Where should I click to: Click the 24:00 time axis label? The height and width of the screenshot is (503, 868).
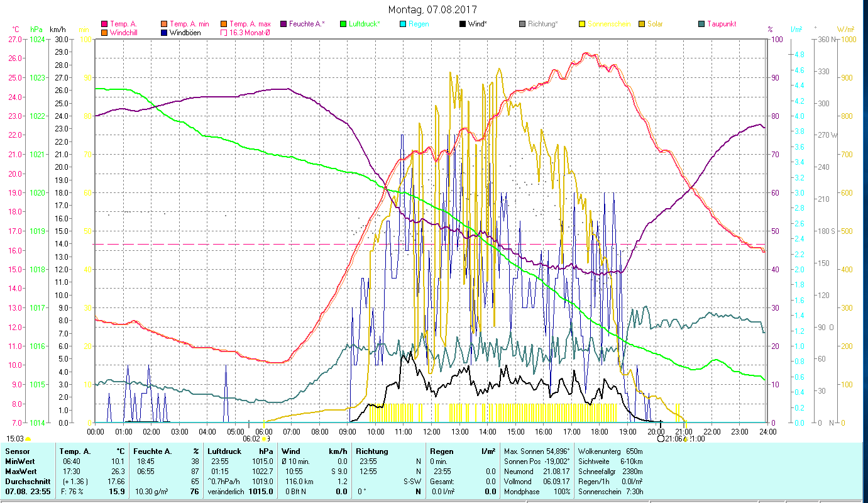pos(767,431)
